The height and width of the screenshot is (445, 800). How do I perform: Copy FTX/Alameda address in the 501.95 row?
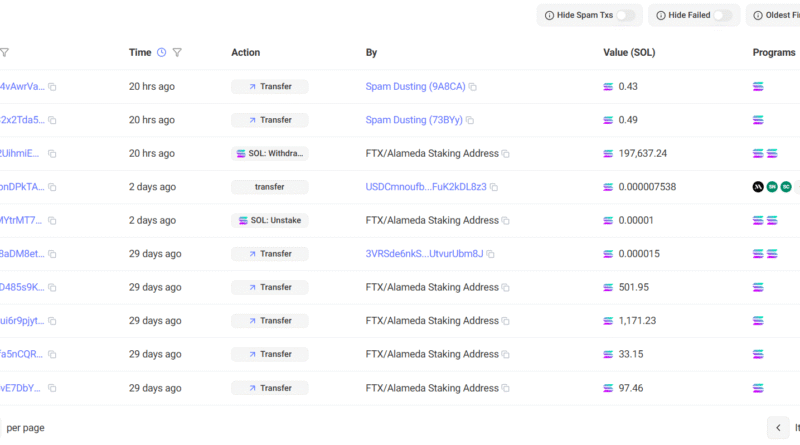(x=505, y=288)
